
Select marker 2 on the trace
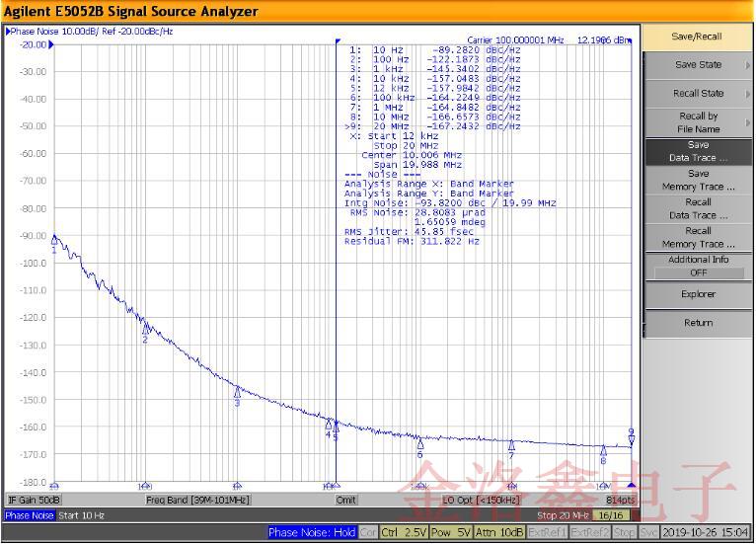[x=145, y=330]
